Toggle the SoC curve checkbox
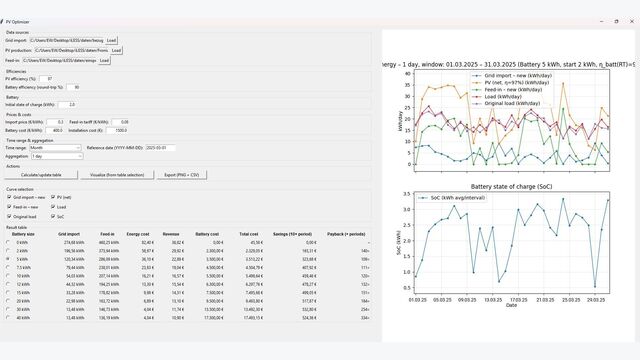This screenshot has width=640, height=360. coord(53,217)
